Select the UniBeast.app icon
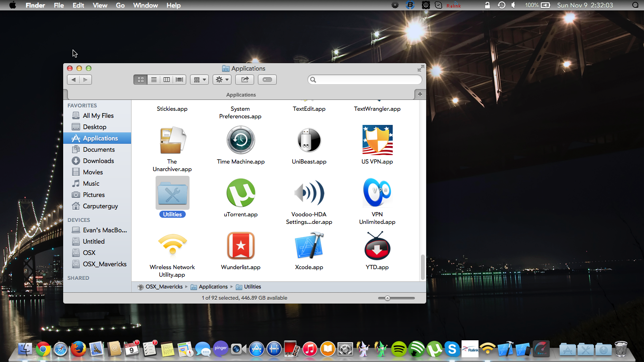The width and height of the screenshot is (644, 362). click(x=309, y=140)
